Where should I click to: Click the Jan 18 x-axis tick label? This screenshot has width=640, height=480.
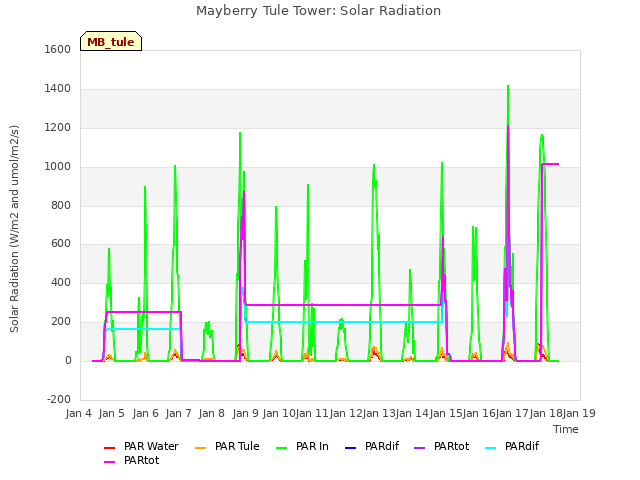coord(546,413)
